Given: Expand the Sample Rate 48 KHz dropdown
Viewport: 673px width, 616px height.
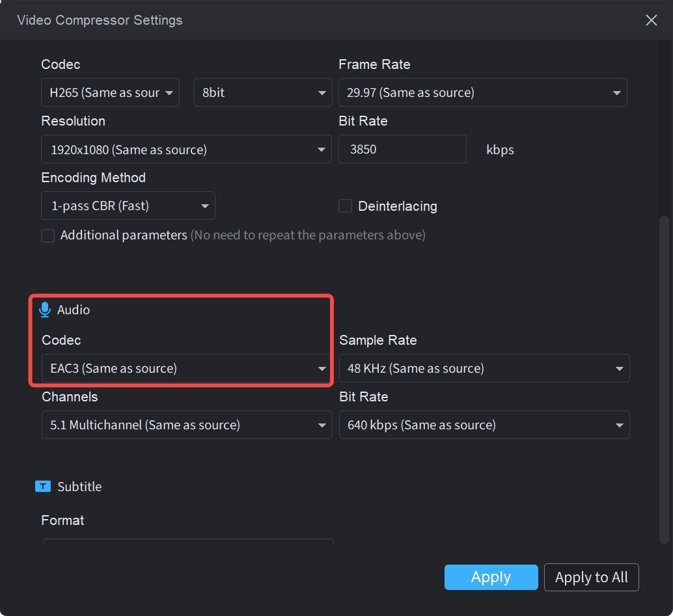Looking at the screenshot, I should tap(484, 368).
